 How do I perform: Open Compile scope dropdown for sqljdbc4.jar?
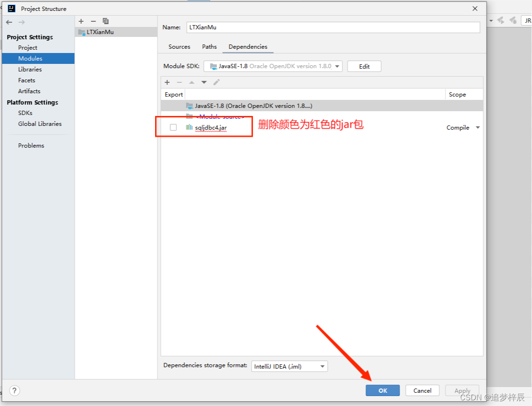point(478,127)
